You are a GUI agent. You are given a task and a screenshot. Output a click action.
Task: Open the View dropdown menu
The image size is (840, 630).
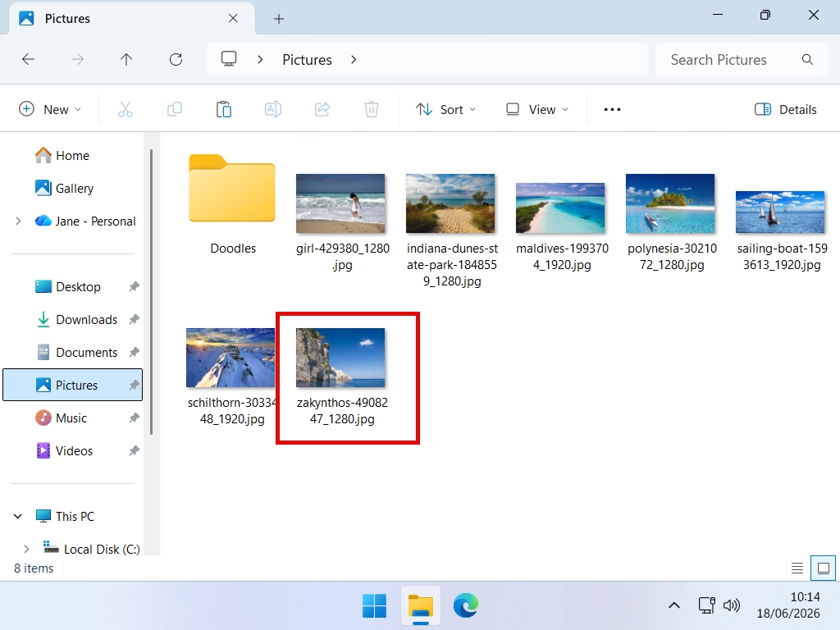point(537,109)
